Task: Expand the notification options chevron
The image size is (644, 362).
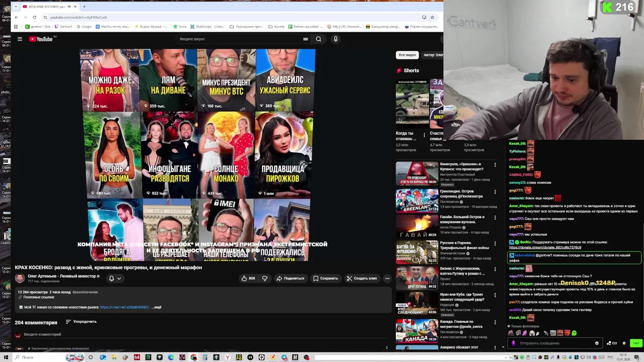Action: [119, 278]
